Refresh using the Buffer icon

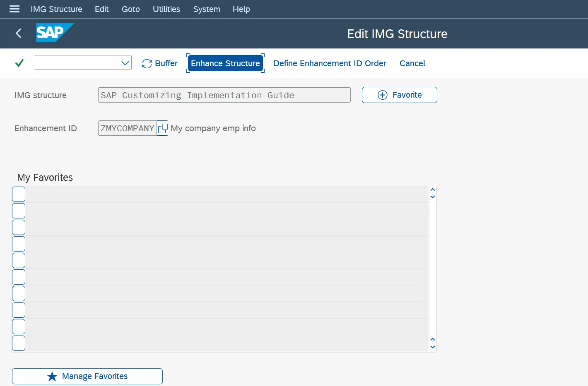tap(147, 63)
